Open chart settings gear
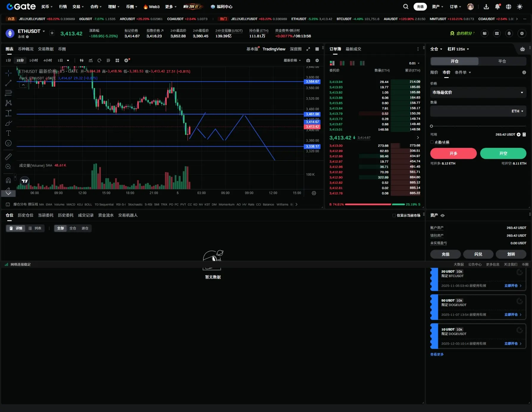This screenshot has width=532, height=412. tap(317, 60)
